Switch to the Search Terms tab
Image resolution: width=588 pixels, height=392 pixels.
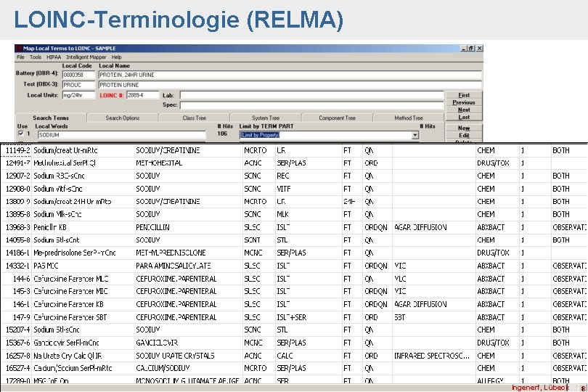[x=51, y=118]
